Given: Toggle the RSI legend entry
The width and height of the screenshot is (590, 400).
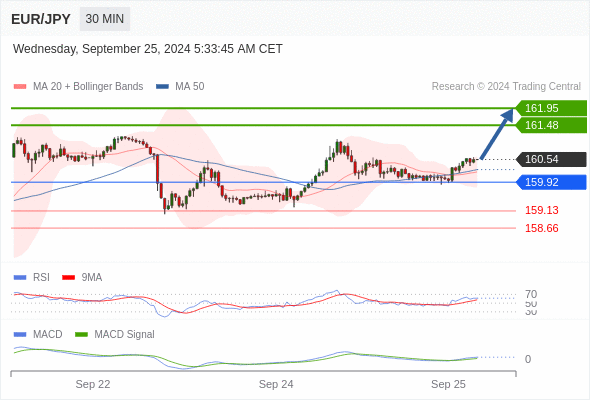Looking at the screenshot, I should pos(32,277).
